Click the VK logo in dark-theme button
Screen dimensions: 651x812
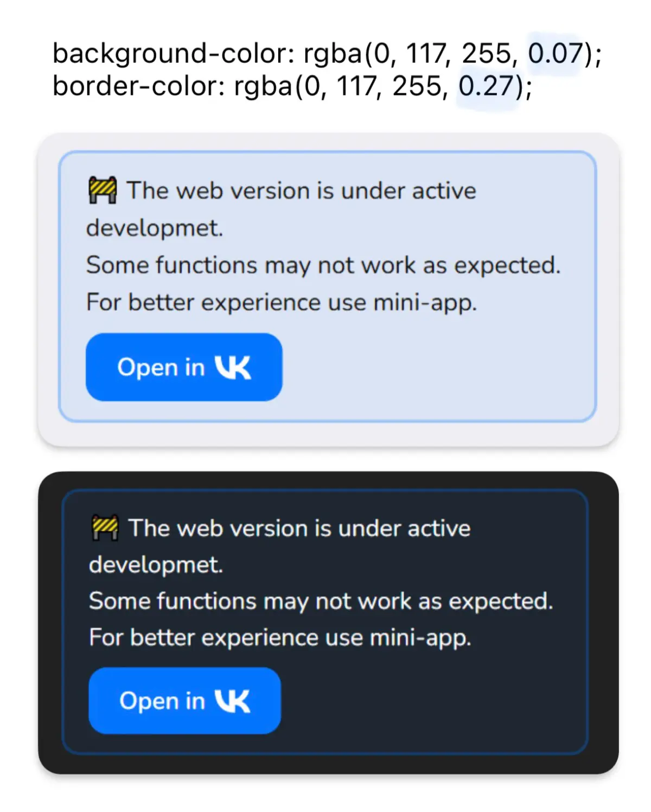click(x=232, y=701)
